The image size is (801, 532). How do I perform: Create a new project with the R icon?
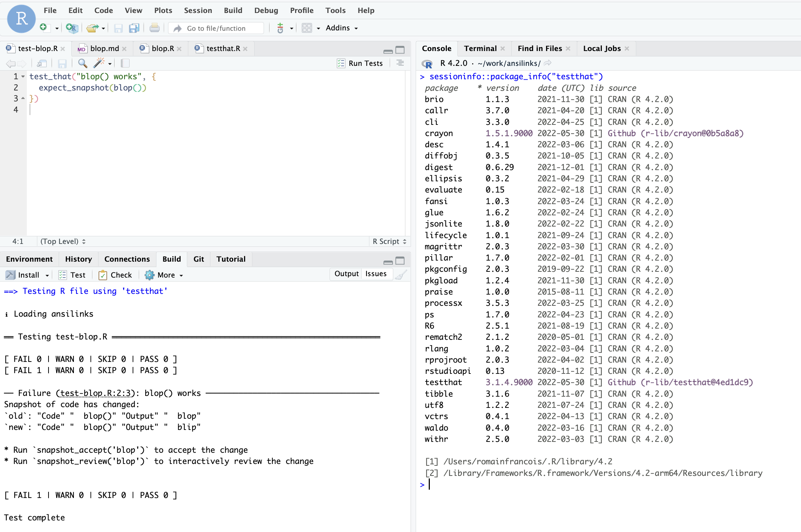point(72,28)
